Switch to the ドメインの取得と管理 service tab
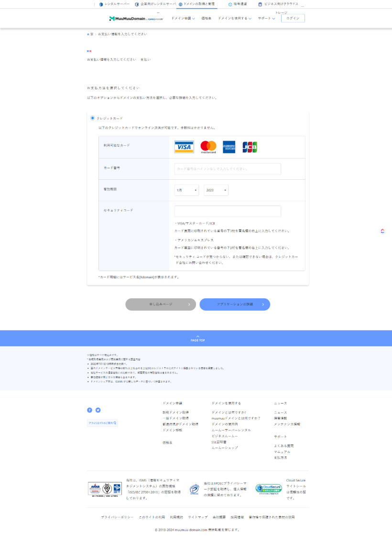This screenshot has width=392, height=546. [197, 4]
